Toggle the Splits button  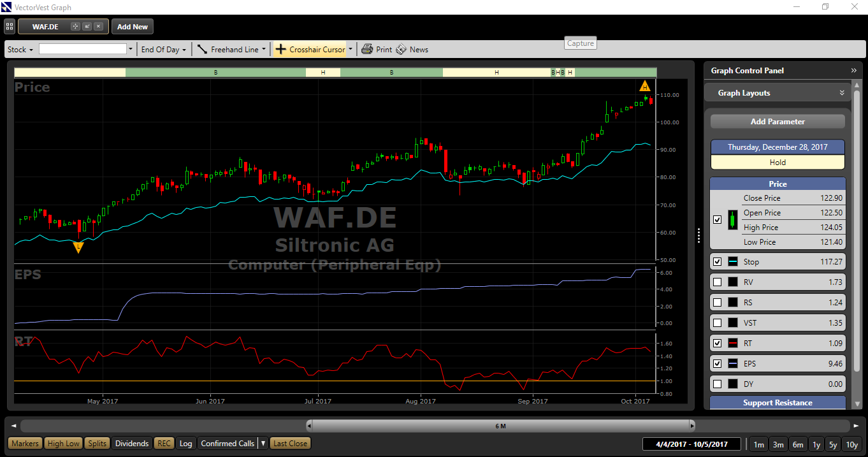(98, 444)
